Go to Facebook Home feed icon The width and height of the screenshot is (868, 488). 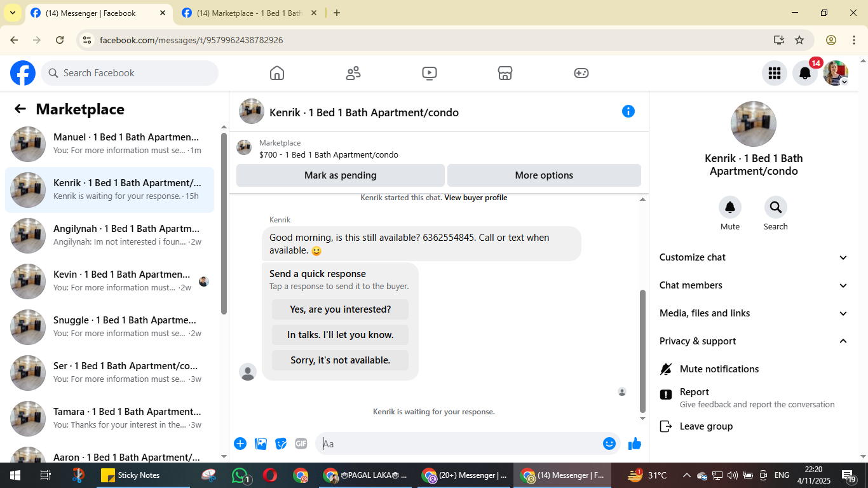pos(277,73)
